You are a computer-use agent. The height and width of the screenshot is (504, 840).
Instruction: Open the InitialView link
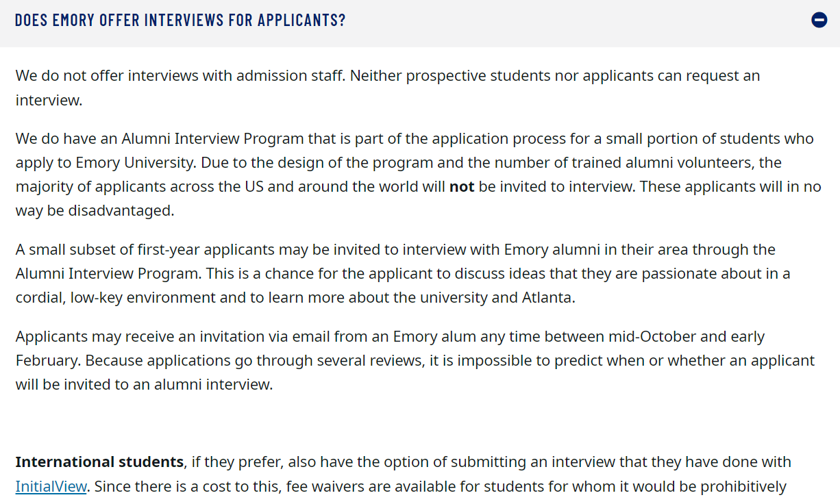point(51,487)
